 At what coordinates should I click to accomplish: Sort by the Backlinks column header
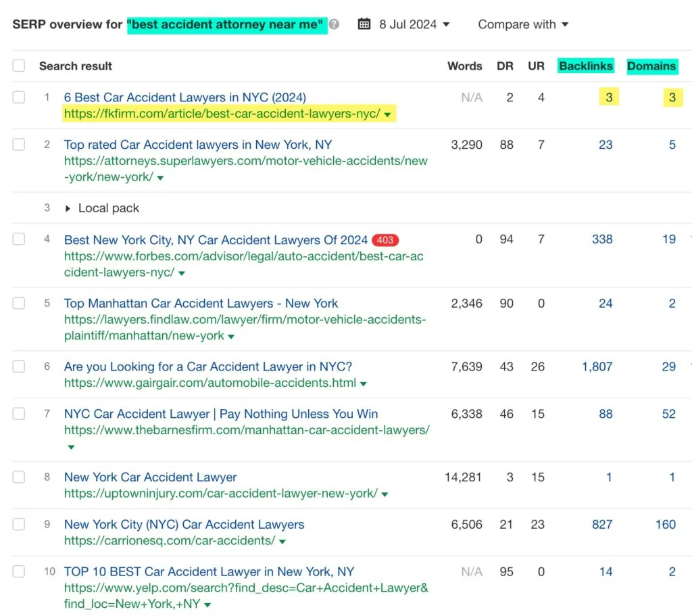tap(585, 66)
